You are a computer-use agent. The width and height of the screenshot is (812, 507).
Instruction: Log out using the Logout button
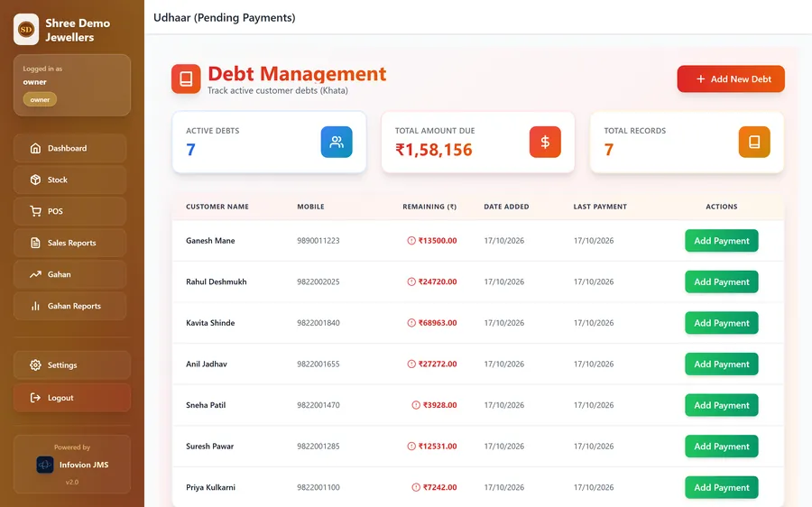click(x=72, y=398)
